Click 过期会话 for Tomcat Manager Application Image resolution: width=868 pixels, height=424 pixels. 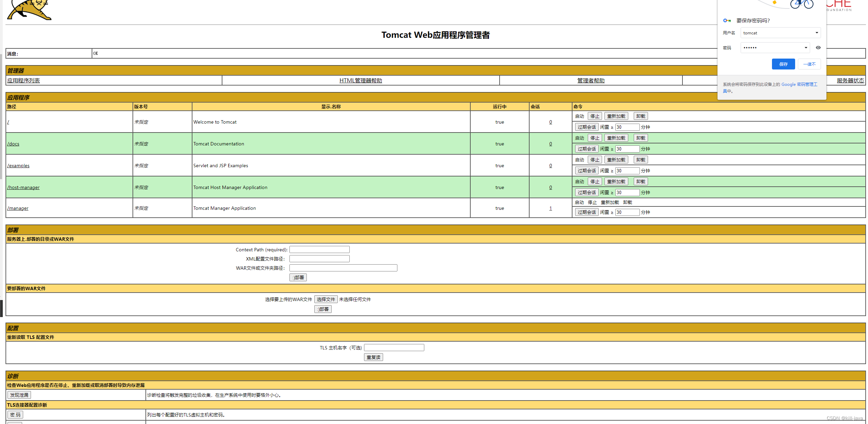tap(586, 212)
